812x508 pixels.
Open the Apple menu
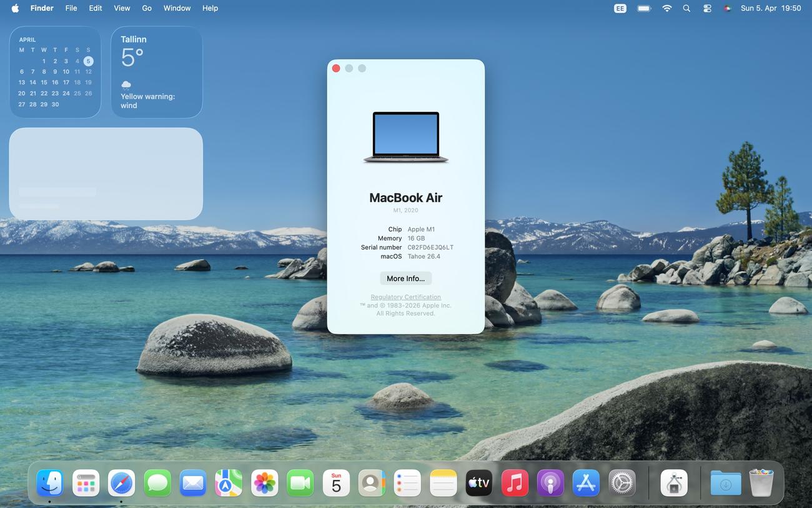point(15,8)
